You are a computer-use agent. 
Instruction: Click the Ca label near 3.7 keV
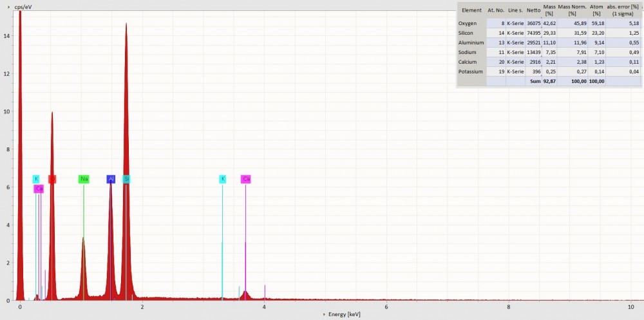(246, 179)
